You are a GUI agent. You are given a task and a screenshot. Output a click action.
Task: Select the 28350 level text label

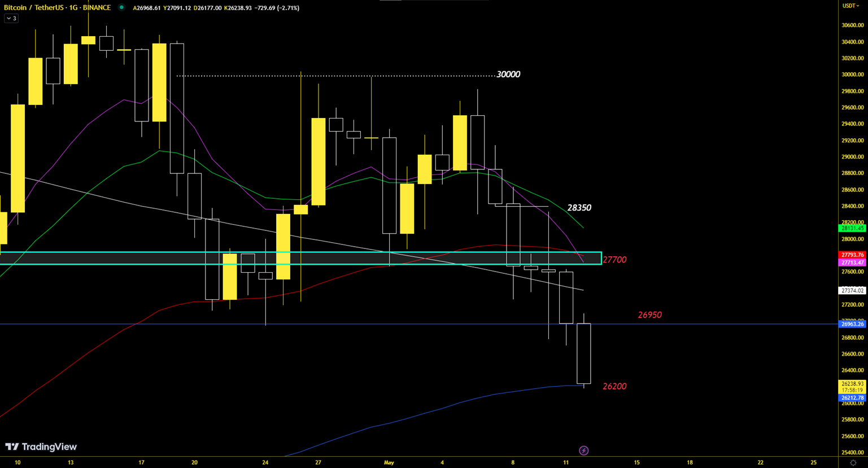point(579,208)
